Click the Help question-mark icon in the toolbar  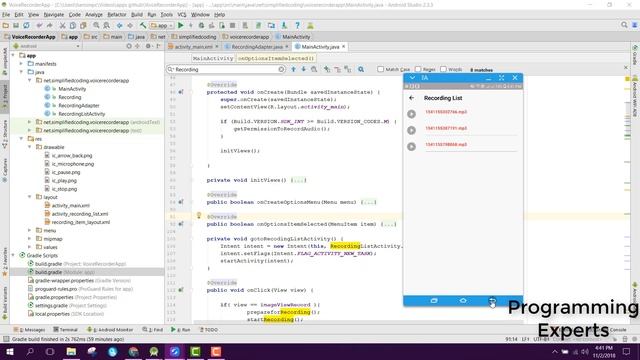point(298,25)
